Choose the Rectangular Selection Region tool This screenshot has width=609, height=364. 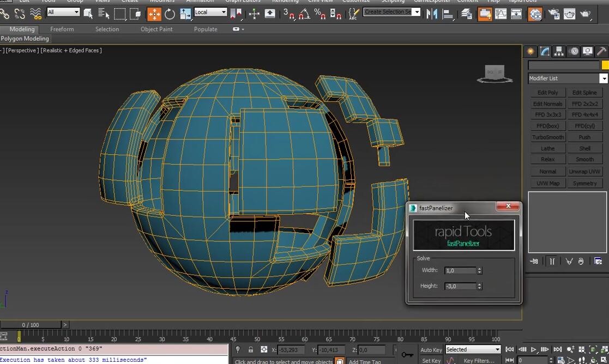[119, 14]
